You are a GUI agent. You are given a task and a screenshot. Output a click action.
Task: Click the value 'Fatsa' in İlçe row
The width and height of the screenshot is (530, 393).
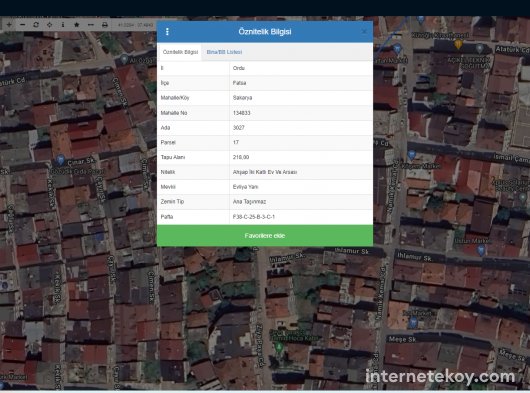239,83
